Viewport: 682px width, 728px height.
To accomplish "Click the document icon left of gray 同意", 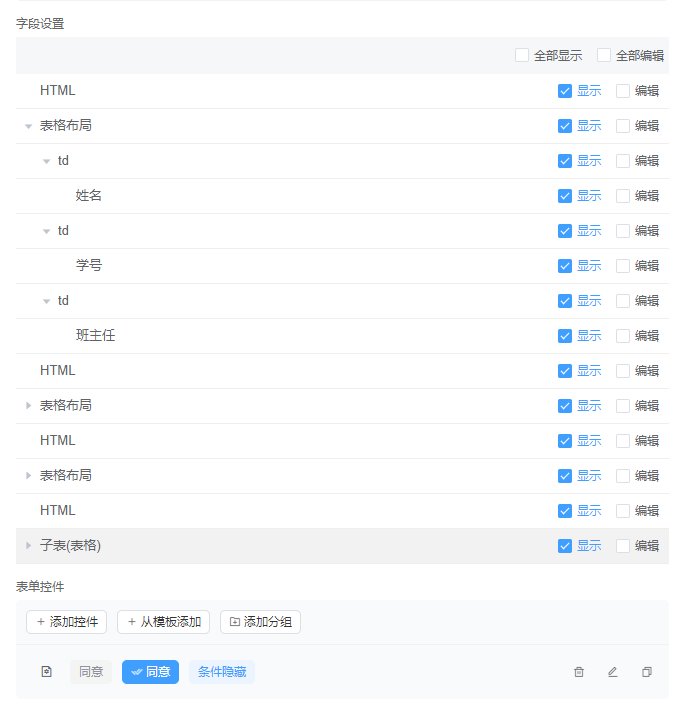I will pos(46,671).
